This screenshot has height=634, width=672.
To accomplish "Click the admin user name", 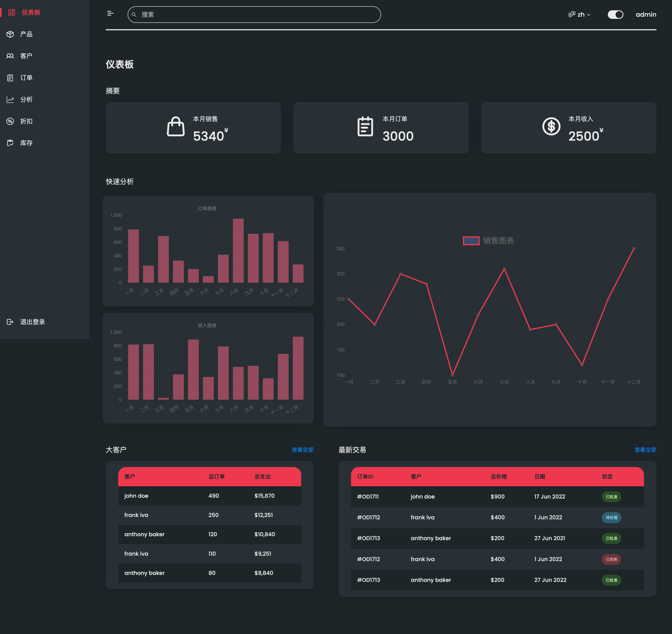I will click(646, 15).
